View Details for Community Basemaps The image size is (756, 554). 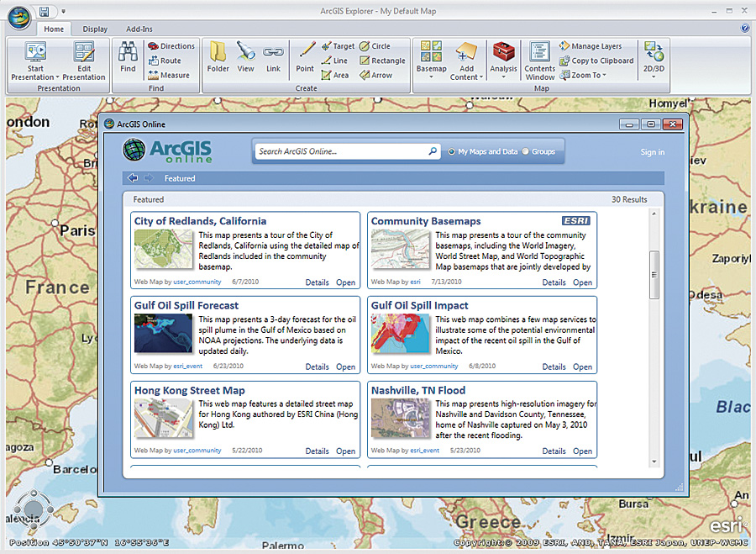click(x=554, y=282)
